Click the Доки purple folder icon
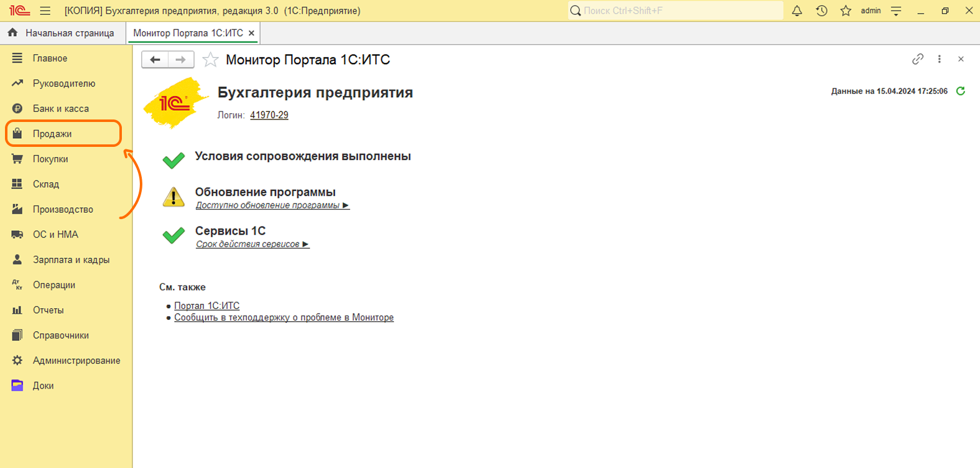Image resolution: width=980 pixels, height=468 pixels. point(17,386)
